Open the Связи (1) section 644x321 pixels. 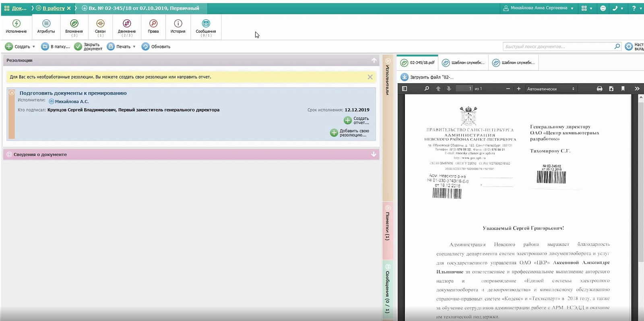pos(100,28)
